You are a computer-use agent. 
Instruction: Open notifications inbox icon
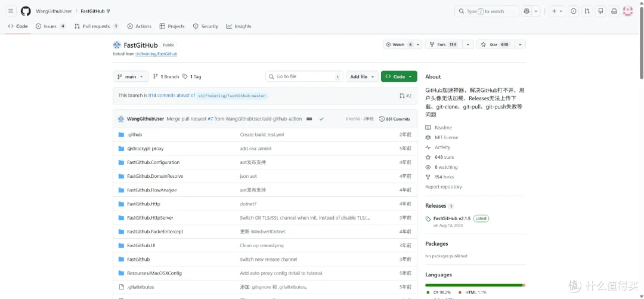coord(614,11)
